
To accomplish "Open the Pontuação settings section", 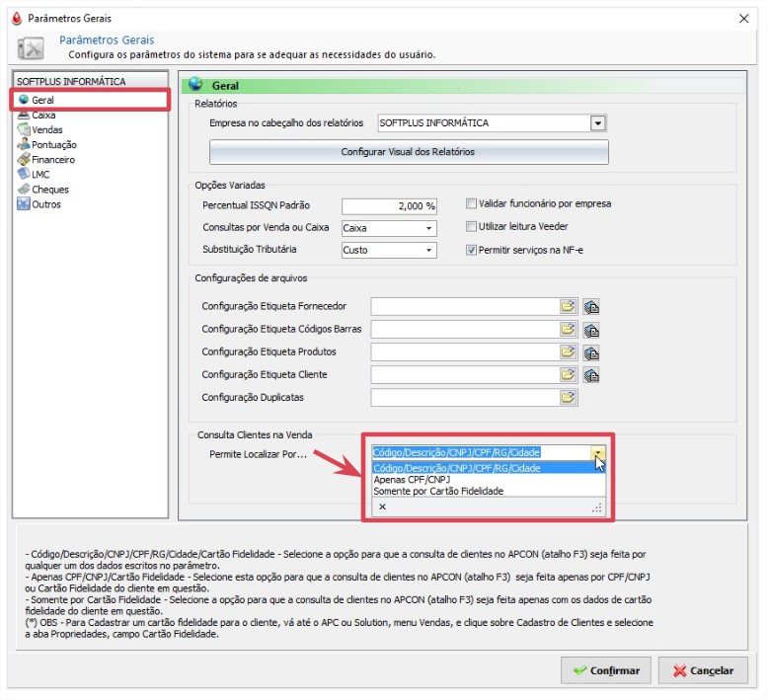I will coord(54,145).
